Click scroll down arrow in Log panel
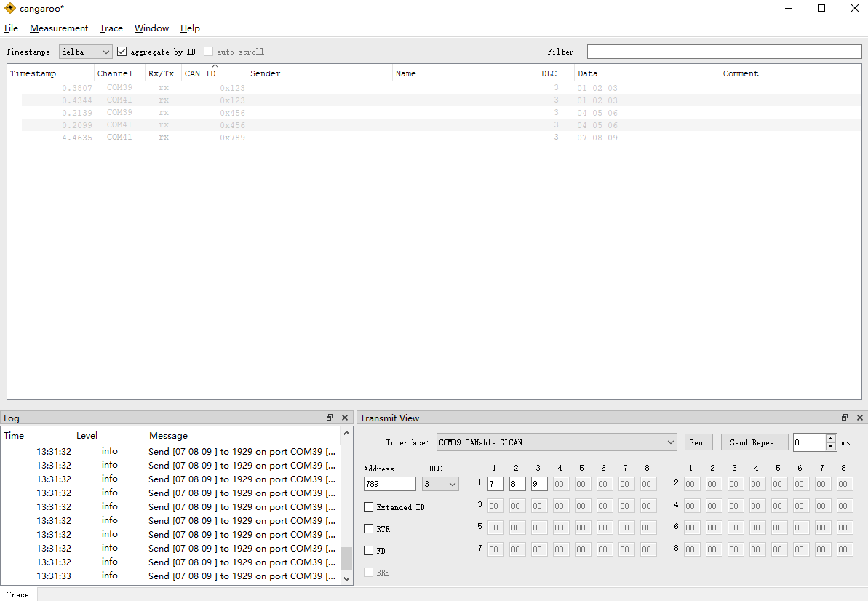The image size is (868, 601). pyautogui.click(x=346, y=579)
